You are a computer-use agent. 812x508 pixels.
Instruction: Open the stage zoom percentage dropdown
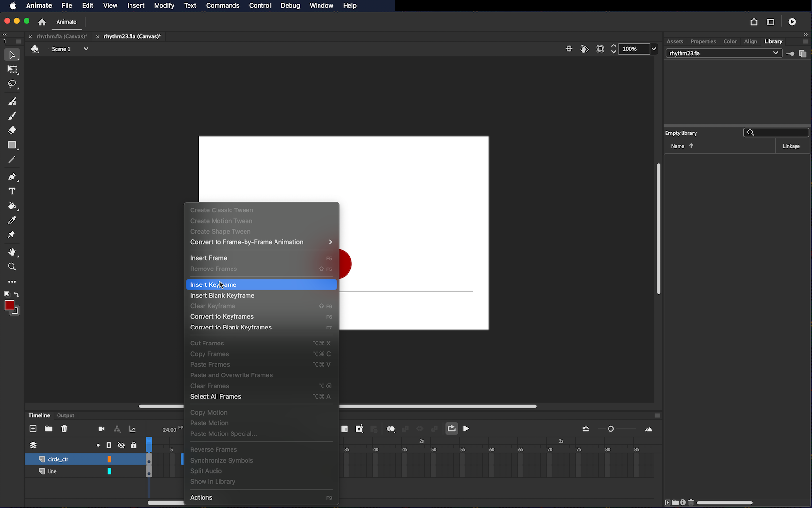tap(654, 49)
